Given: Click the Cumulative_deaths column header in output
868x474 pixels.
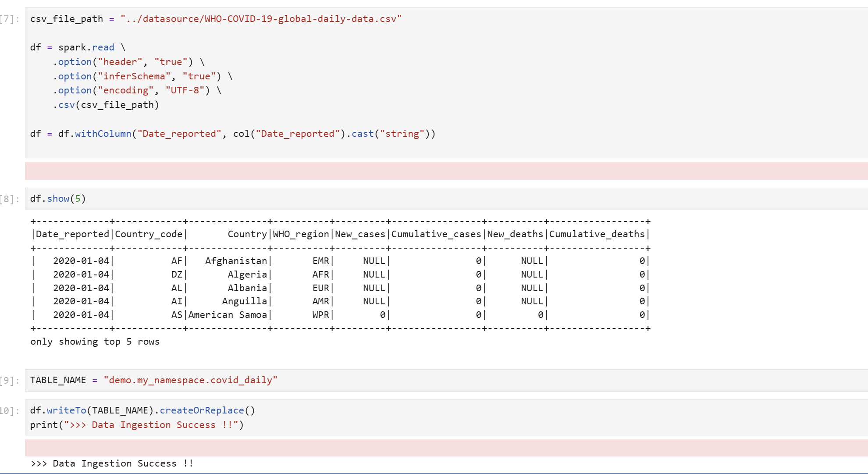Looking at the screenshot, I should tap(597, 234).
